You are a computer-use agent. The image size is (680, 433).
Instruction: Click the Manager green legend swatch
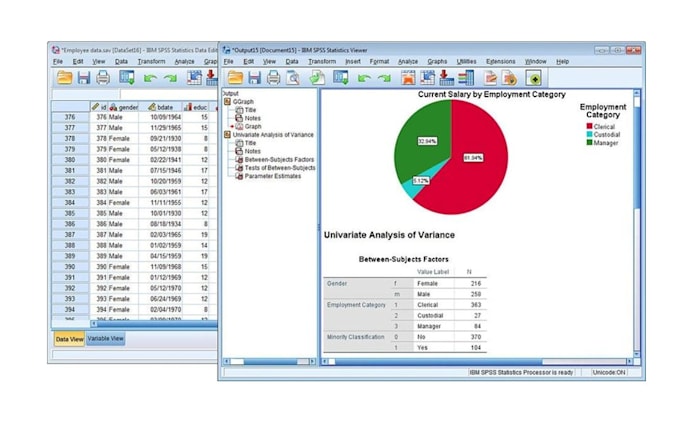pos(589,142)
